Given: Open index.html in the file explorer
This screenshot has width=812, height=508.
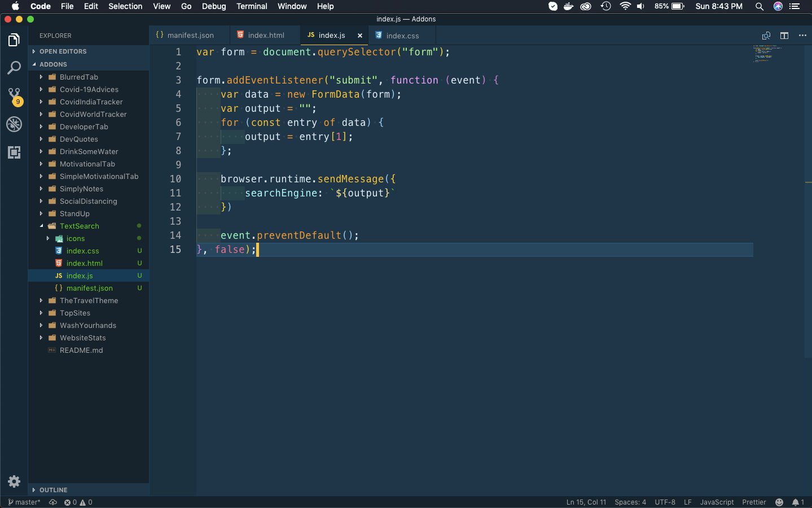Looking at the screenshot, I should pos(89,263).
